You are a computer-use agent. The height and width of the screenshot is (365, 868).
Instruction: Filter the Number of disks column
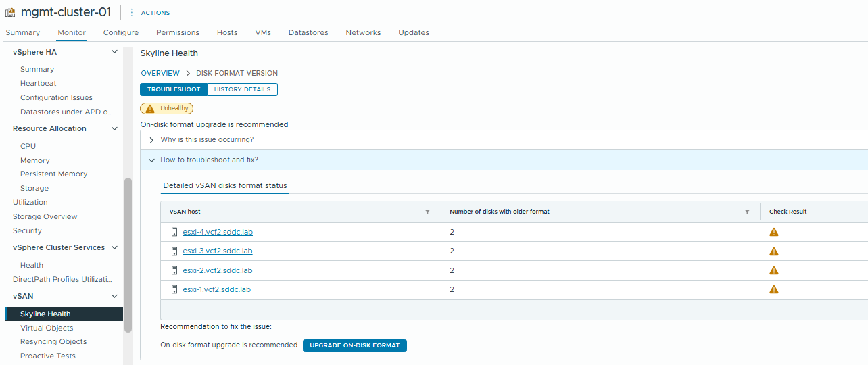(747, 212)
